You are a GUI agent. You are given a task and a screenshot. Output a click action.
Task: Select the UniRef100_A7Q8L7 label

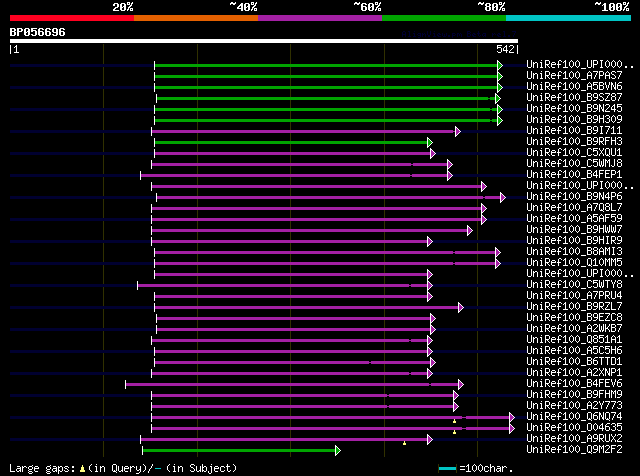[574, 208]
